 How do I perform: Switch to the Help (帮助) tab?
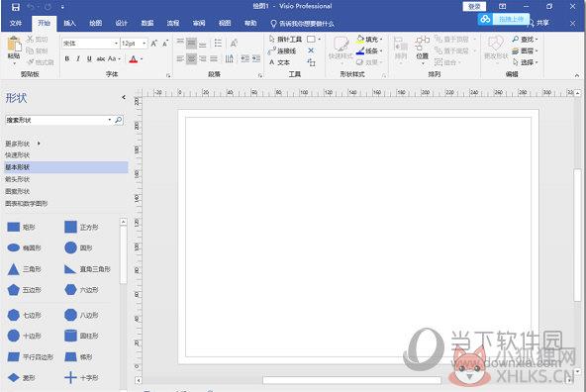(x=250, y=23)
